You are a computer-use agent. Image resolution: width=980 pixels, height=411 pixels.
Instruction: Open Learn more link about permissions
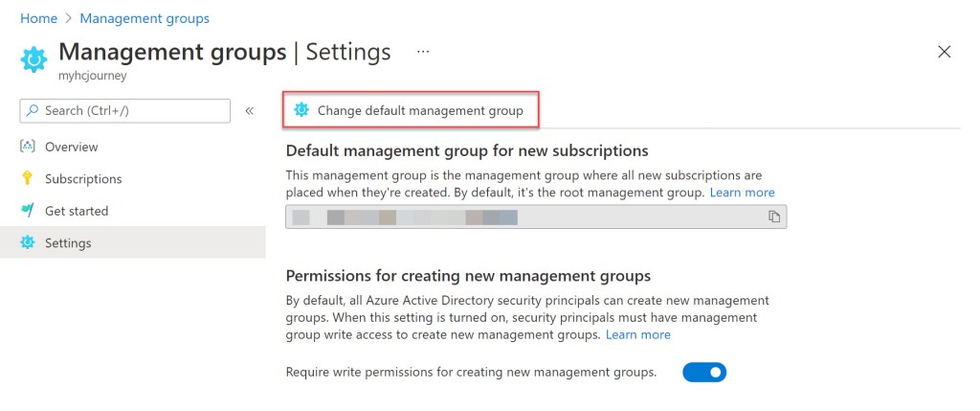637,334
